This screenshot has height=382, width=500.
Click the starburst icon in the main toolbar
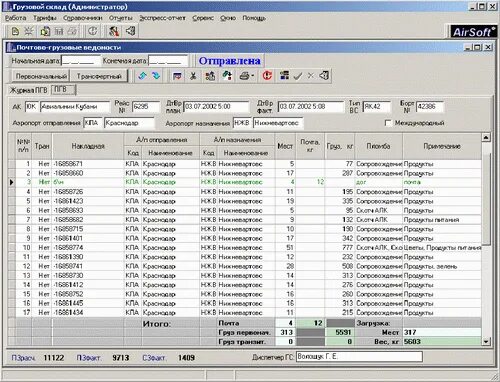(29, 31)
